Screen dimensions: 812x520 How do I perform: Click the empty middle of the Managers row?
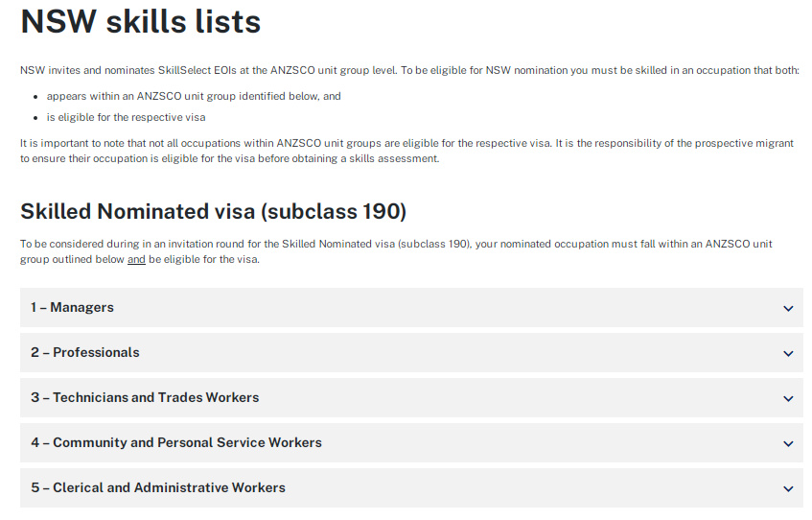[431, 308]
